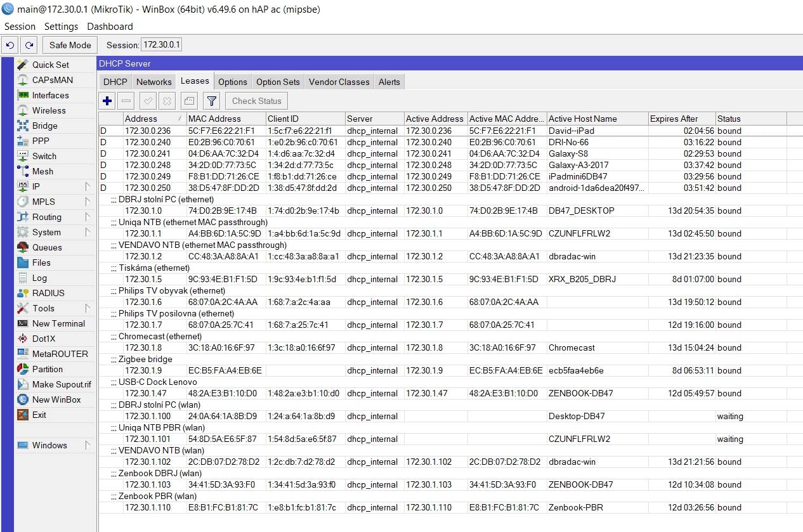Expand System submenu arrow
Screen dimensions: 803x532
88,232
